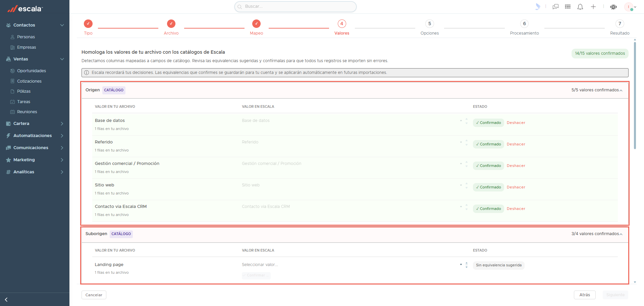Click the Marketing star icon
Screen dimensions: 644x306
8,160
